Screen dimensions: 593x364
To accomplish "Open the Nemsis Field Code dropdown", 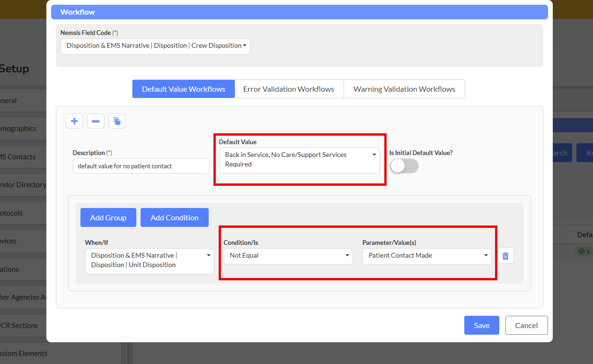I will 155,46.
